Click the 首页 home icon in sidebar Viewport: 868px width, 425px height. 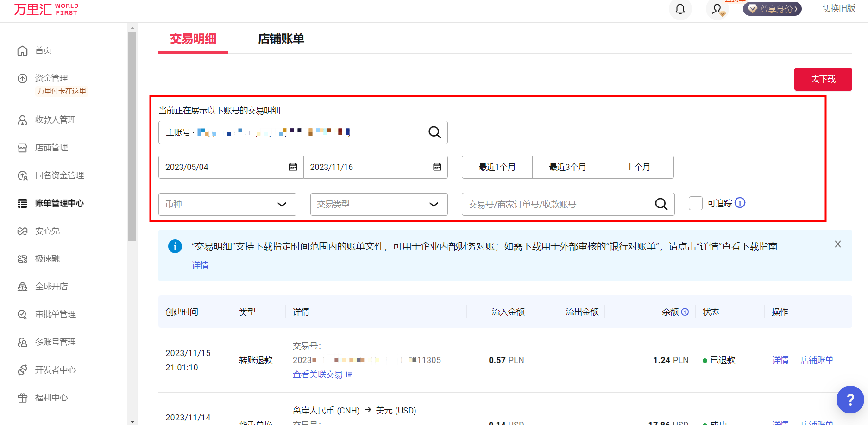pos(22,50)
